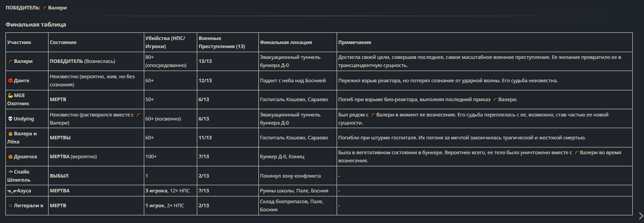This screenshot has height=223, width=644.
Task: Click the Участник column header
Action: [x=19, y=42]
